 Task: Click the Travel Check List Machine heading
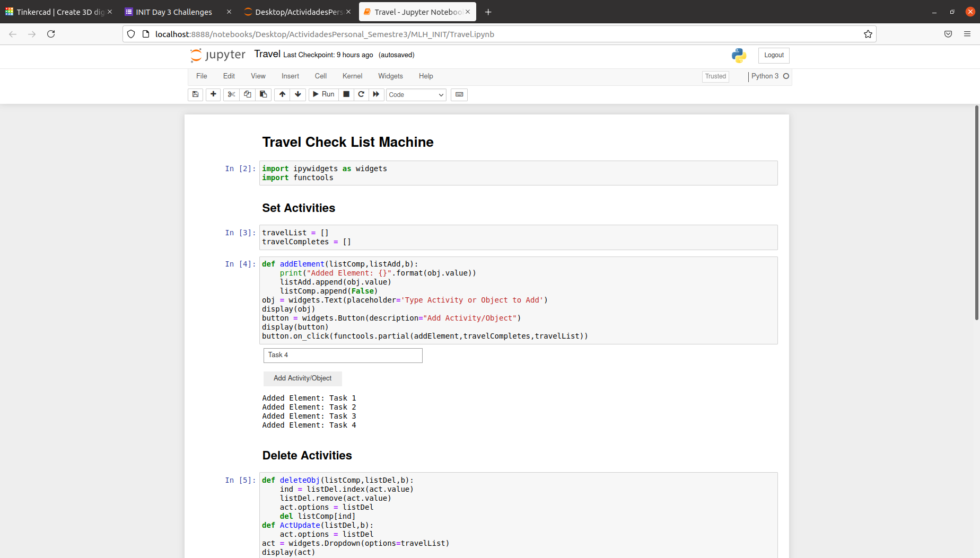(348, 142)
